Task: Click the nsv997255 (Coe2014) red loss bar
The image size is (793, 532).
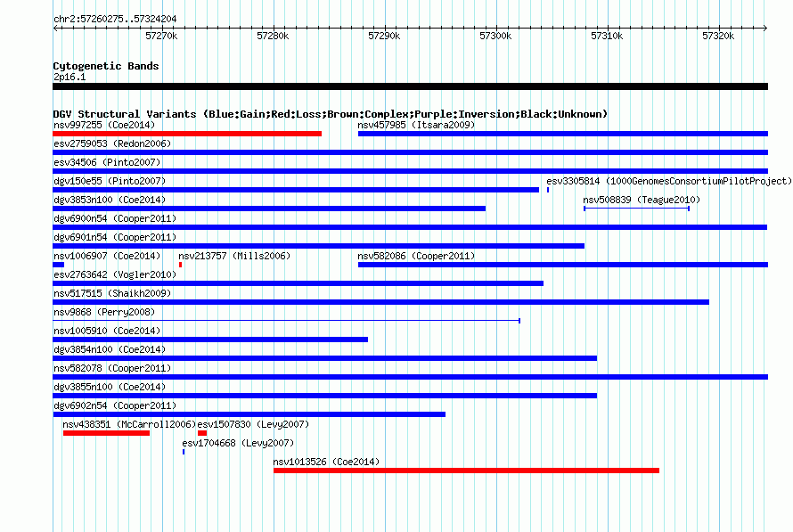Action: (x=187, y=134)
